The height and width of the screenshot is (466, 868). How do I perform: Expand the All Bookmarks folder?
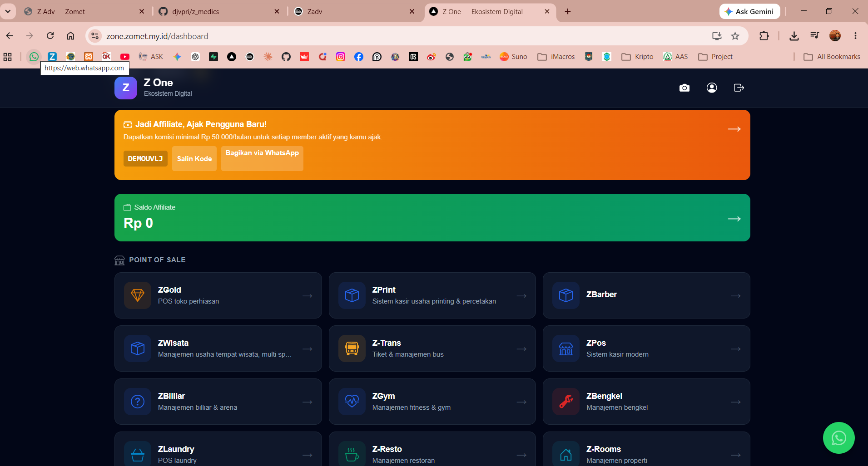832,57
